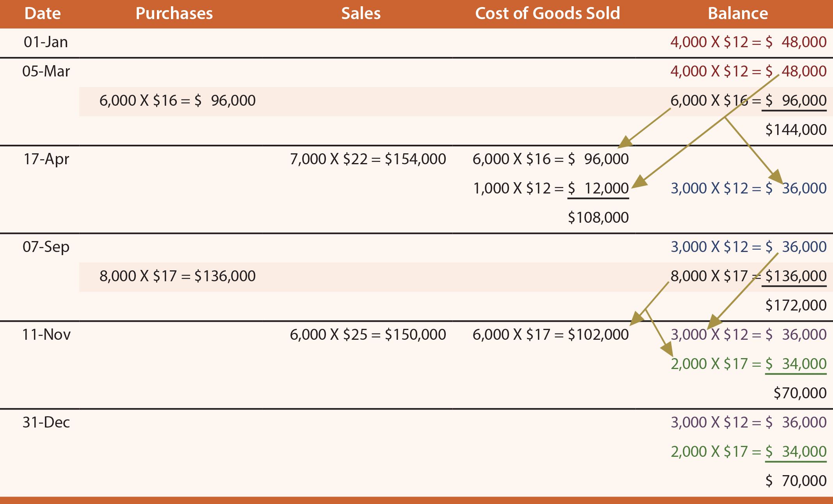Select the 11-Nov date cell

[x=46, y=335]
